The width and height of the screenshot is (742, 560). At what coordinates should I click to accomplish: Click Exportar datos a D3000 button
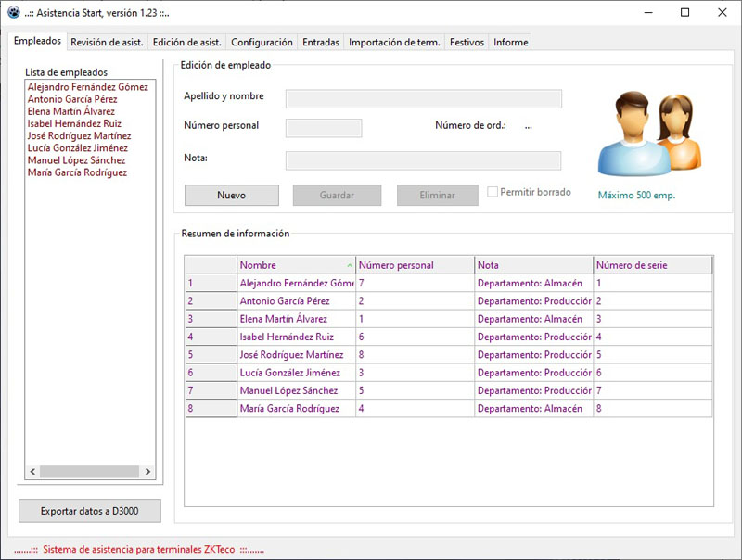click(90, 511)
